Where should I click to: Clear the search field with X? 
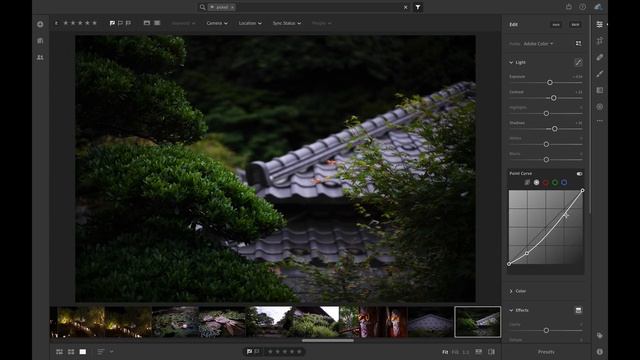405,7
